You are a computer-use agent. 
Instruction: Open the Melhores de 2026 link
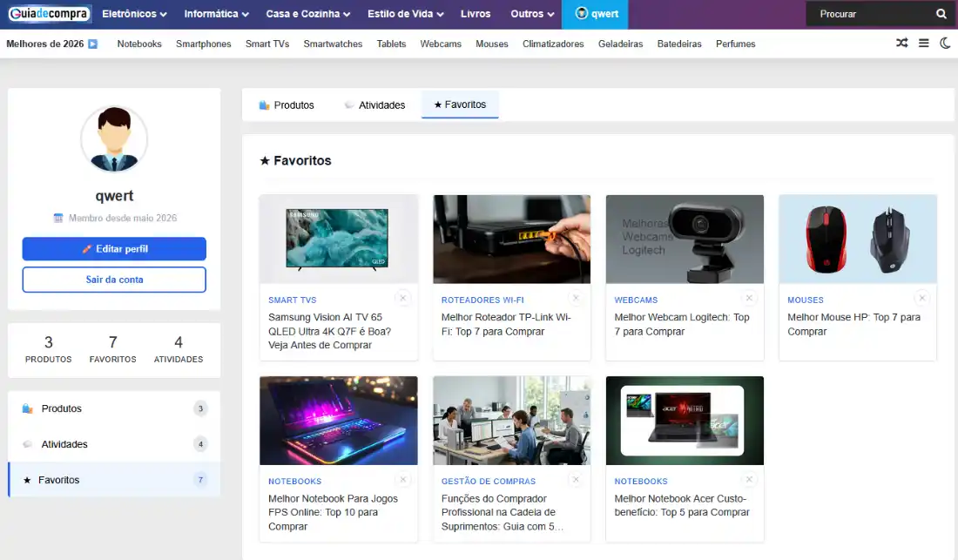point(45,44)
